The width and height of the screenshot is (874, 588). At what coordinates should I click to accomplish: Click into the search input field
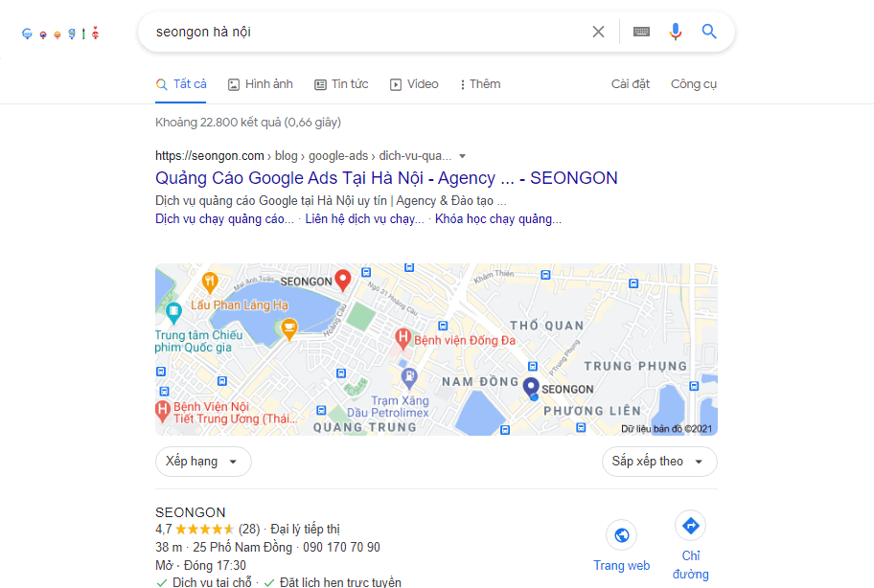(368, 32)
